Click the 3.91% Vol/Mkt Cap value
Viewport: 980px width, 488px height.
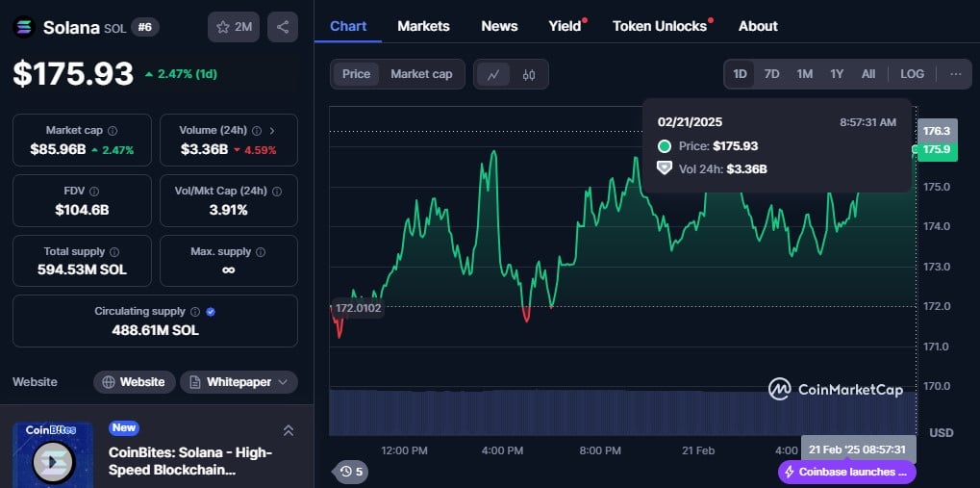tap(228, 210)
